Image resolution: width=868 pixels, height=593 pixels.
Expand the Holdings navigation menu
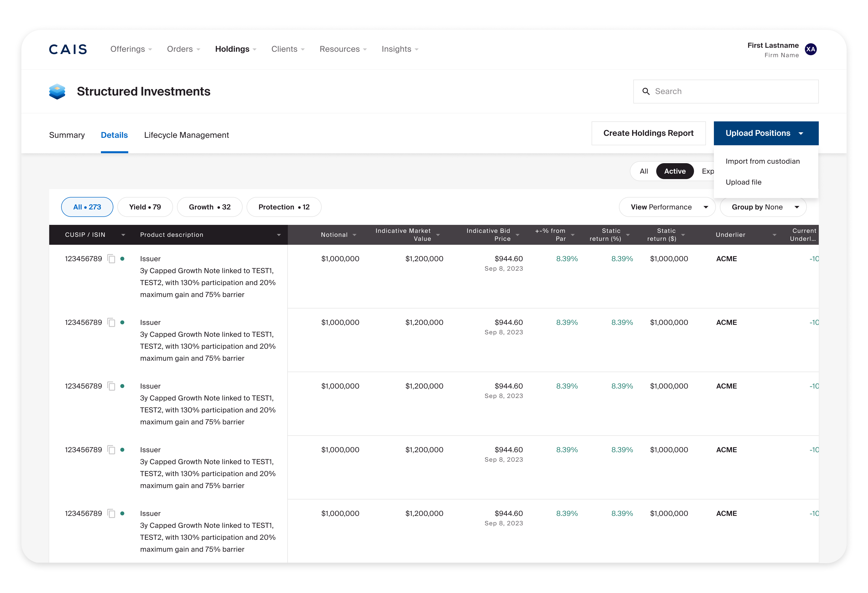pyautogui.click(x=236, y=49)
